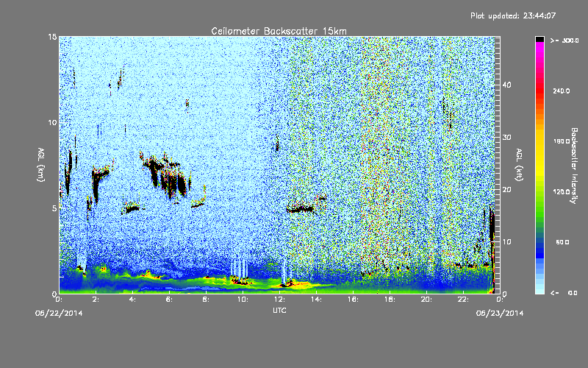
Task: Click the colorbar minimum label <= 0.0
Action: [x=564, y=292]
